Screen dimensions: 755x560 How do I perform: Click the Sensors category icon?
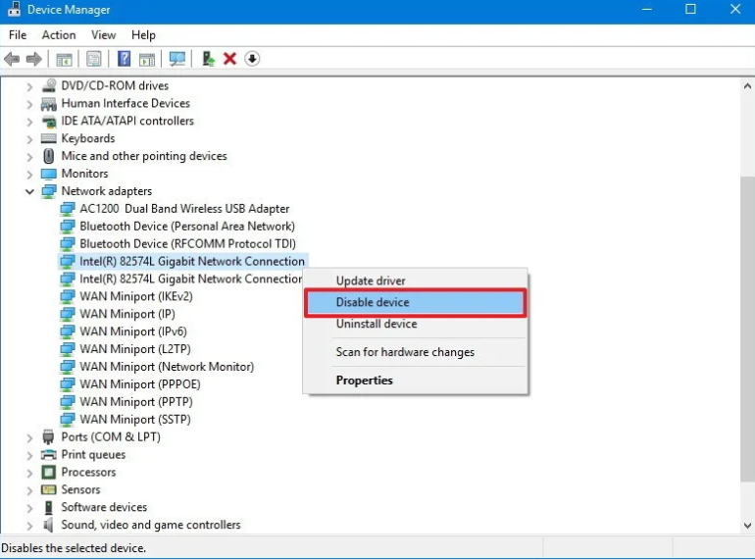49,489
